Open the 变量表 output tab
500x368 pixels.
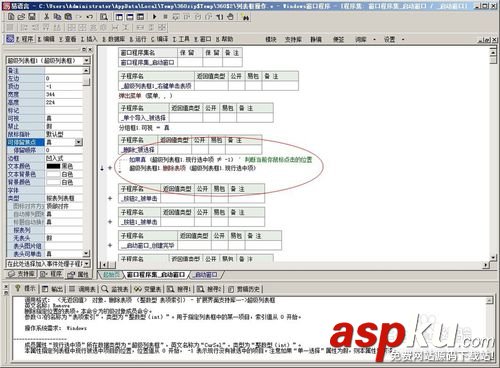(148, 289)
